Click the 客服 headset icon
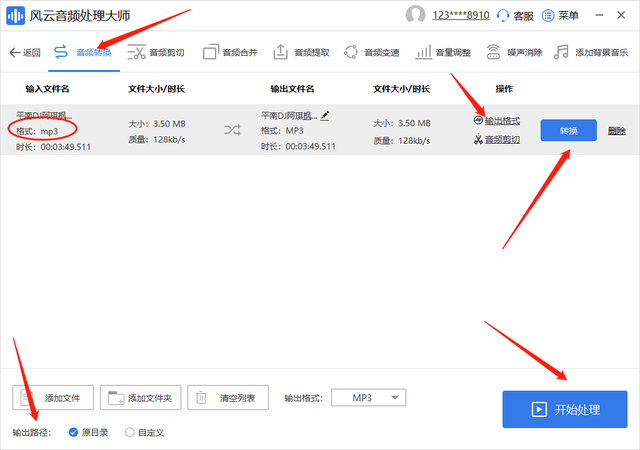The height and width of the screenshot is (450, 640). point(503,16)
